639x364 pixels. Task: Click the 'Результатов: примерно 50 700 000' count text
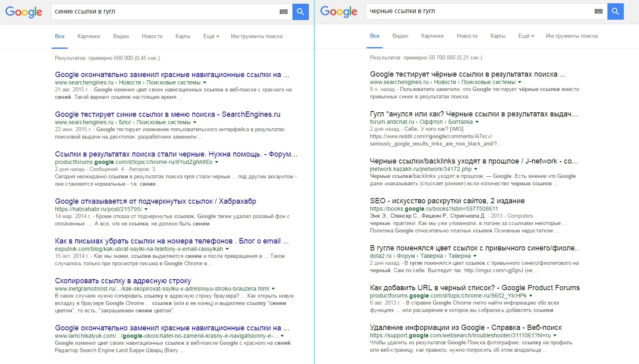click(426, 58)
